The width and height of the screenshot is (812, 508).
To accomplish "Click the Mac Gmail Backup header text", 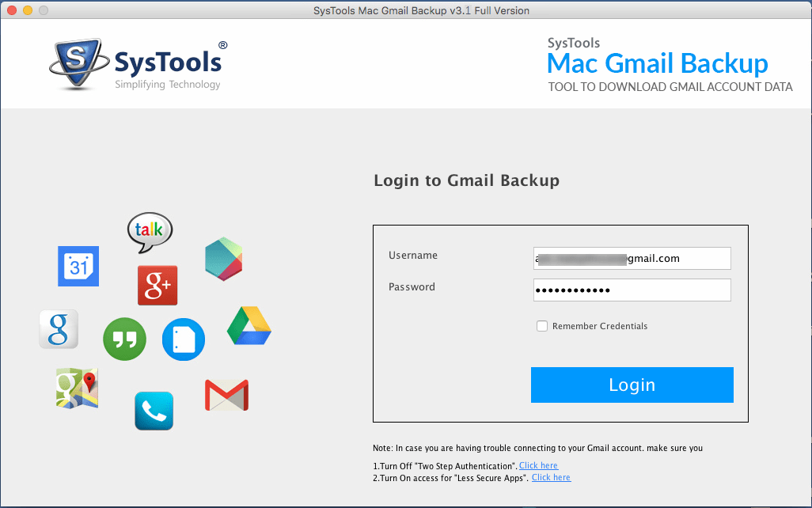I will (657, 63).
